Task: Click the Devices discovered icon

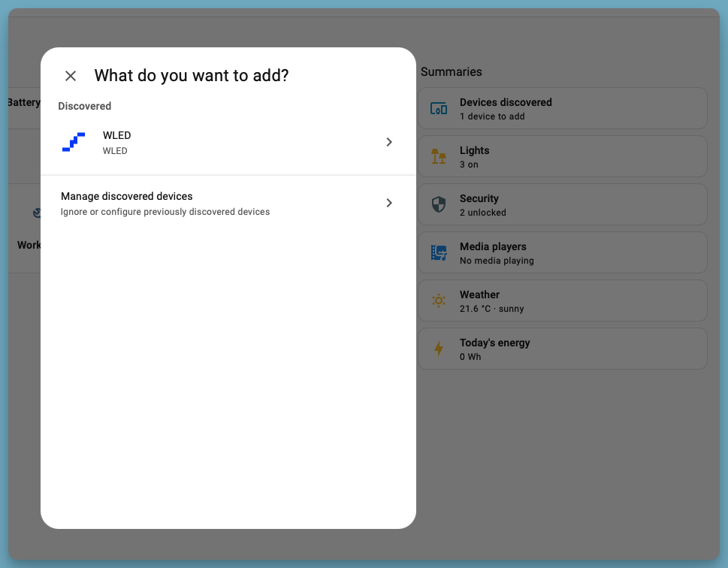Action: click(x=439, y=108)
